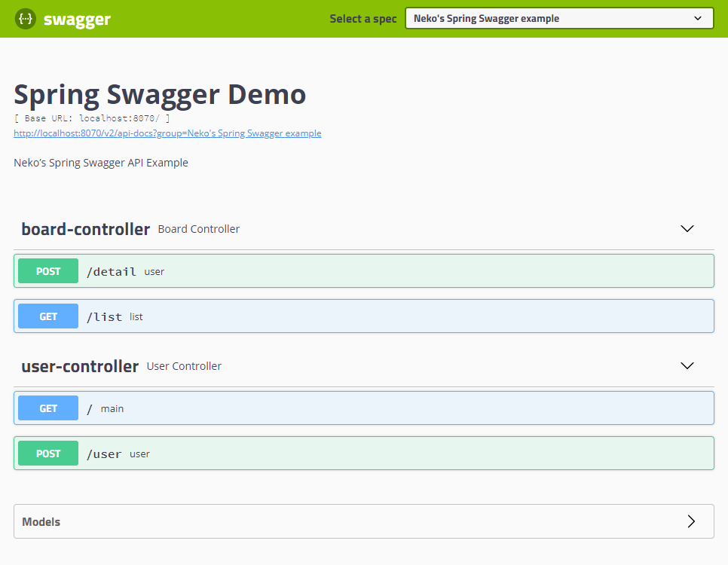
Task: Click the api-docs URL link
Action: click(x=167, y=133)
